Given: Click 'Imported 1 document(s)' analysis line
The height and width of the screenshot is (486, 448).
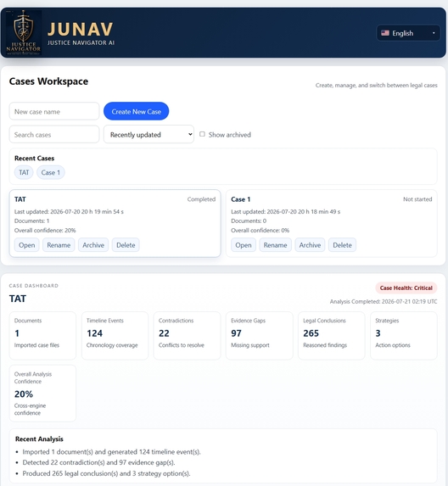Looking at the screenshot, I should 111,452.
